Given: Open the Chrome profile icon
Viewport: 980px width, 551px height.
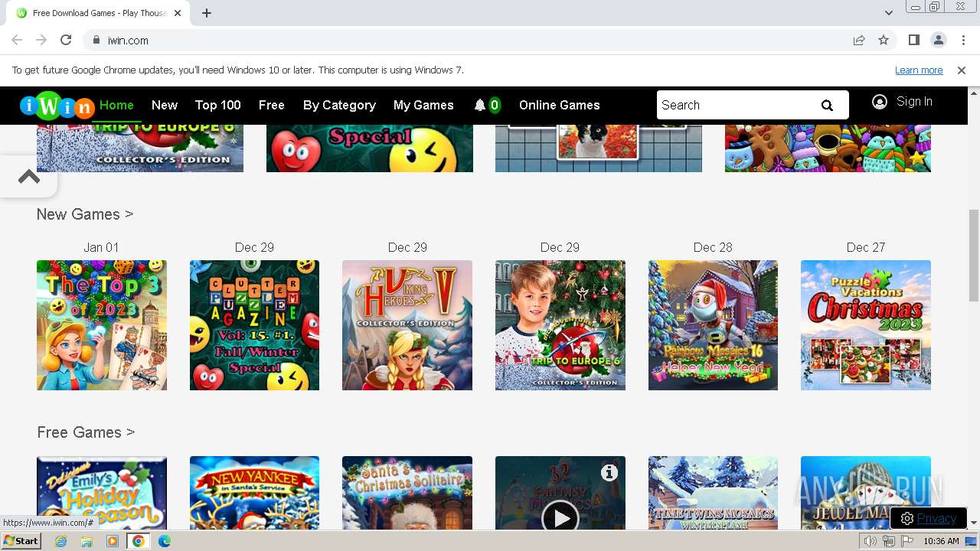Looking at the screenshot, I should (x=938, y=40).
